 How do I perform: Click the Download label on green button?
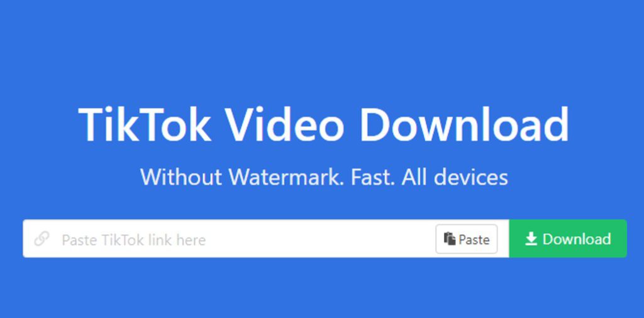tap(577, 239)
